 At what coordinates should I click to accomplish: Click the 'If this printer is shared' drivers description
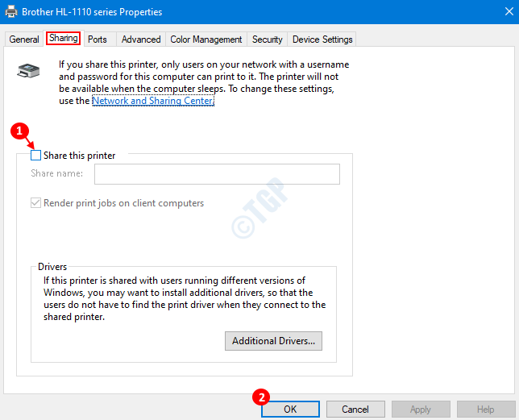click(x=185, y=298)
